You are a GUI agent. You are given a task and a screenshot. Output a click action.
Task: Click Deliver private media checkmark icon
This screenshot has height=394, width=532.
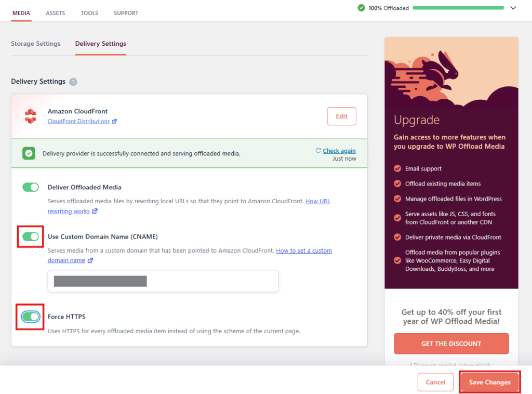397,237
